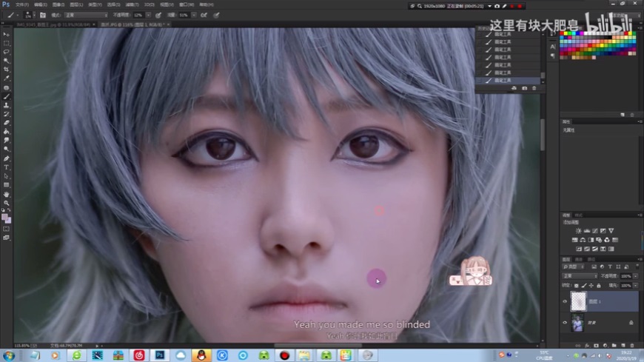Toggle pressure for opacity button
This screenshot has height=362, width=644.
[158, 16]
